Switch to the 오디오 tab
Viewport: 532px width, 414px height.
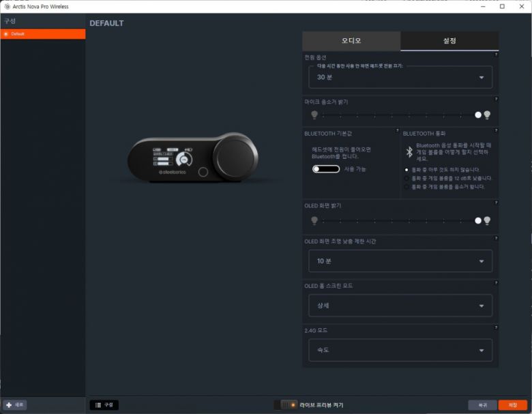[x=351, y=41]
